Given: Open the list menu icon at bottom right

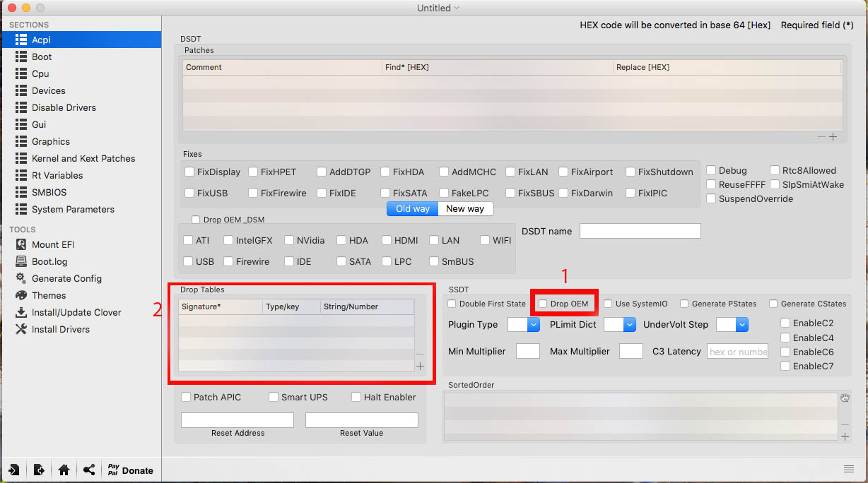Looking at the screenshot, I should pos(848,469).
